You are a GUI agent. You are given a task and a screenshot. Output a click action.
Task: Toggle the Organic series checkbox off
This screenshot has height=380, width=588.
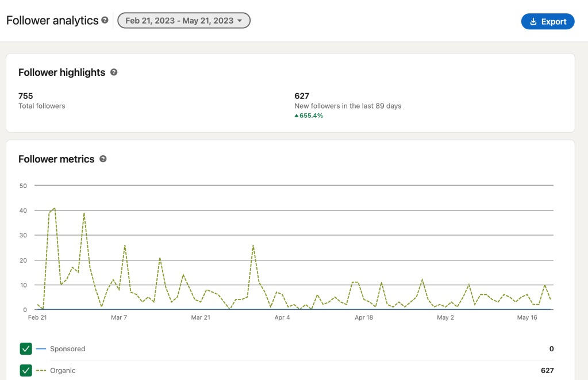pyautogui.click(x=26, y=371)
